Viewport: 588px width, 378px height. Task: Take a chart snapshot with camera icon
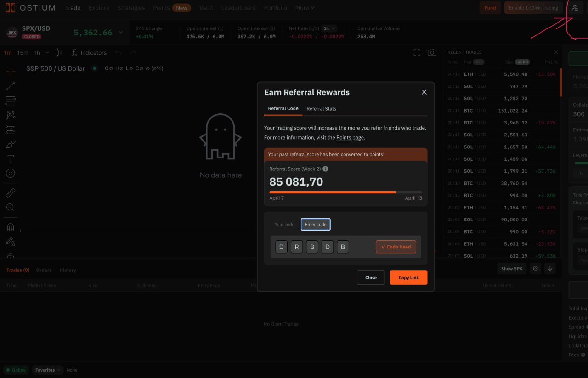coord(432,53)
